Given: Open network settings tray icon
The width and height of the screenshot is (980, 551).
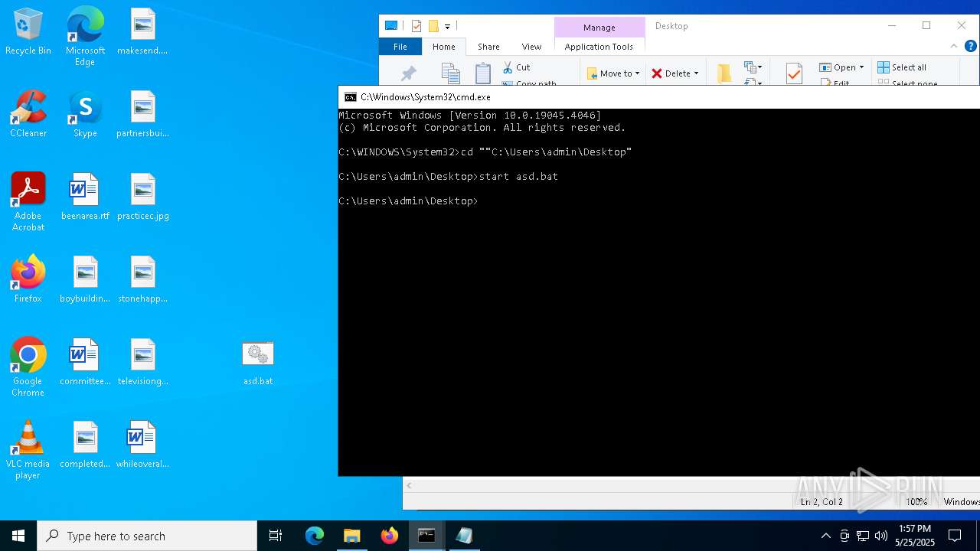Looking at the screenshot, I should pyautogui.click(x=863, y=536).
